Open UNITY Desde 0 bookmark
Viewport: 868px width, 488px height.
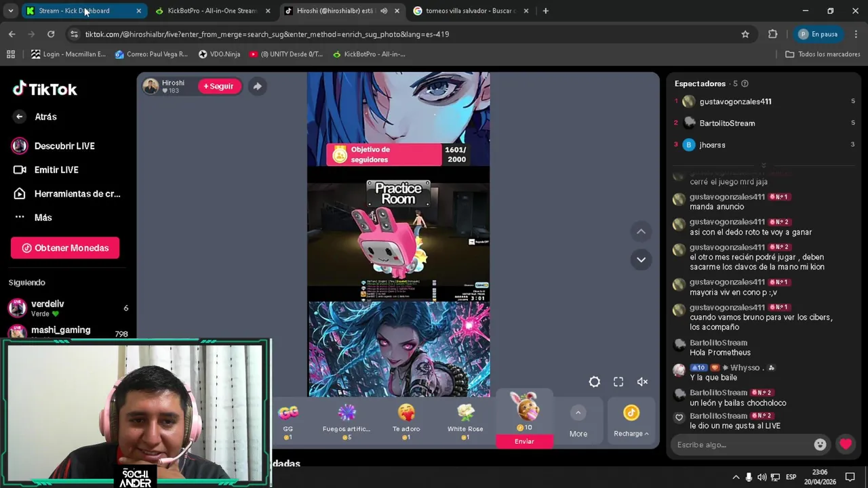pyautogui.click(x=286, y=54)
